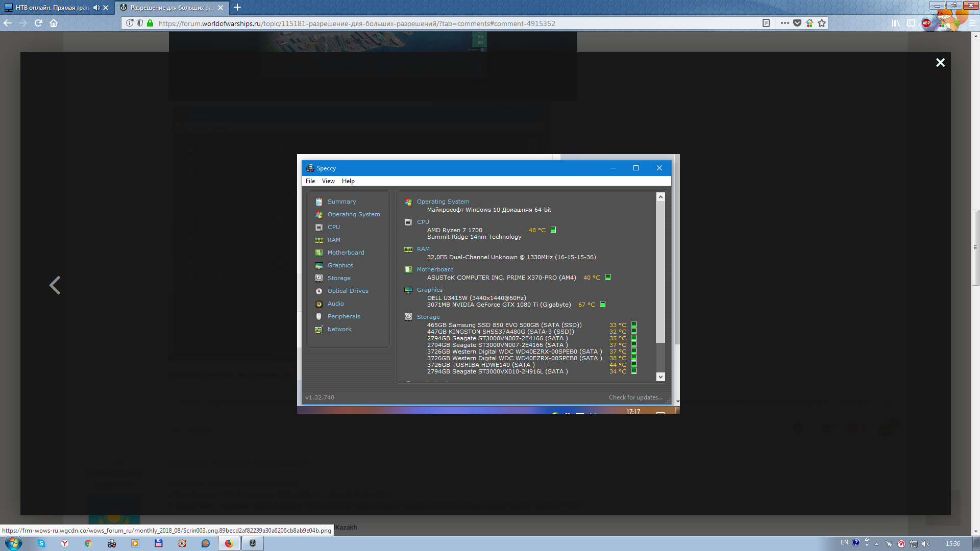The height and width of the screenshot is (551, 980).
Task: Change EN input language in tray
Action: pos(844,543)
